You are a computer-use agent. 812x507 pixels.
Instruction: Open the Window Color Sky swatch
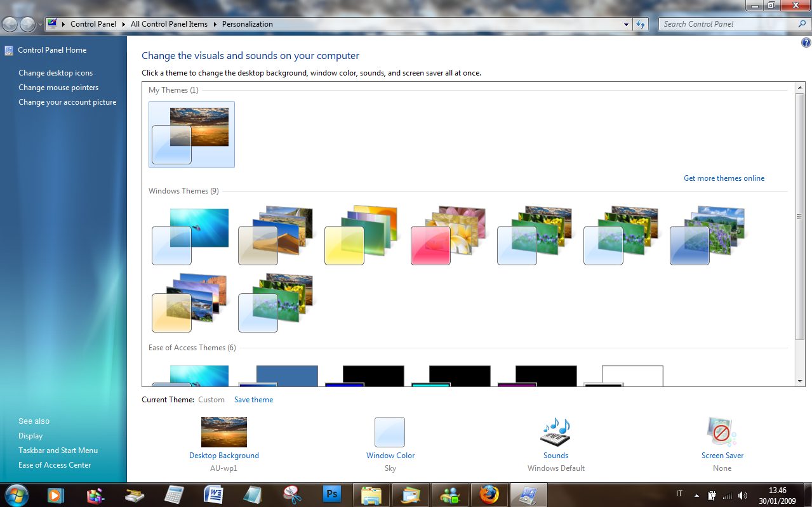[x=390, y=432]
